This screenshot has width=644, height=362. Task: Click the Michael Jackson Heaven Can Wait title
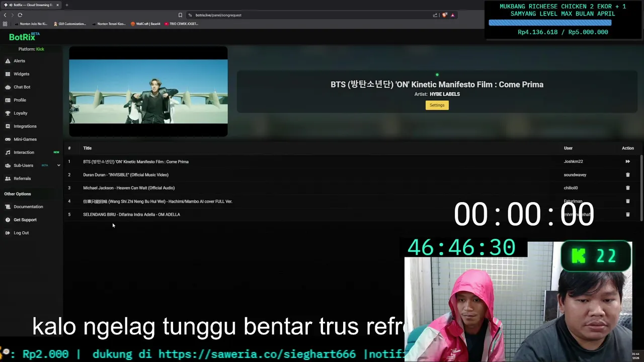point(129,188)
